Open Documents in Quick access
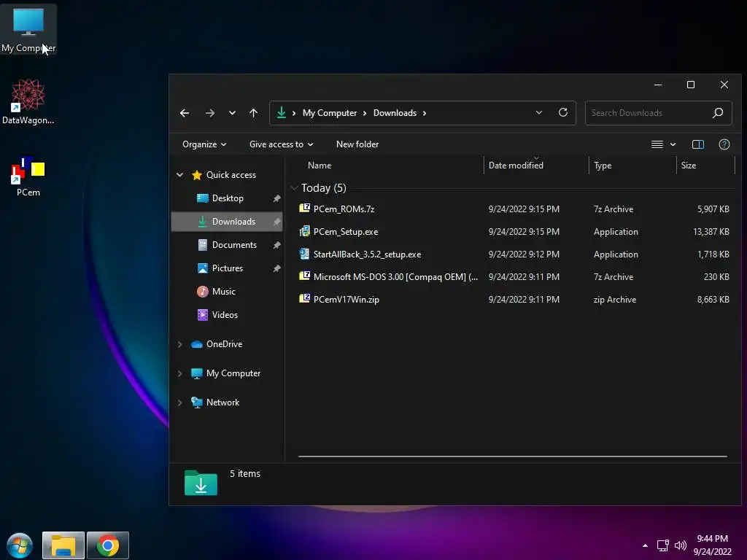 234,245
